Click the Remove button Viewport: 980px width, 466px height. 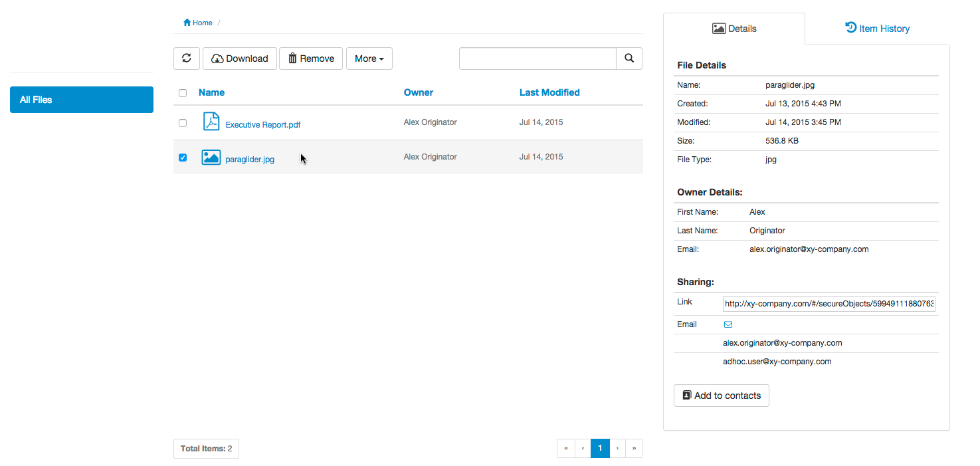(311, 58)
